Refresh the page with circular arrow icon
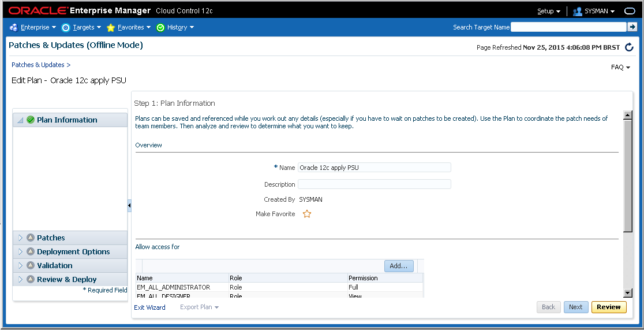The width and height of the screenshot is (644, 330). point(629,47)
